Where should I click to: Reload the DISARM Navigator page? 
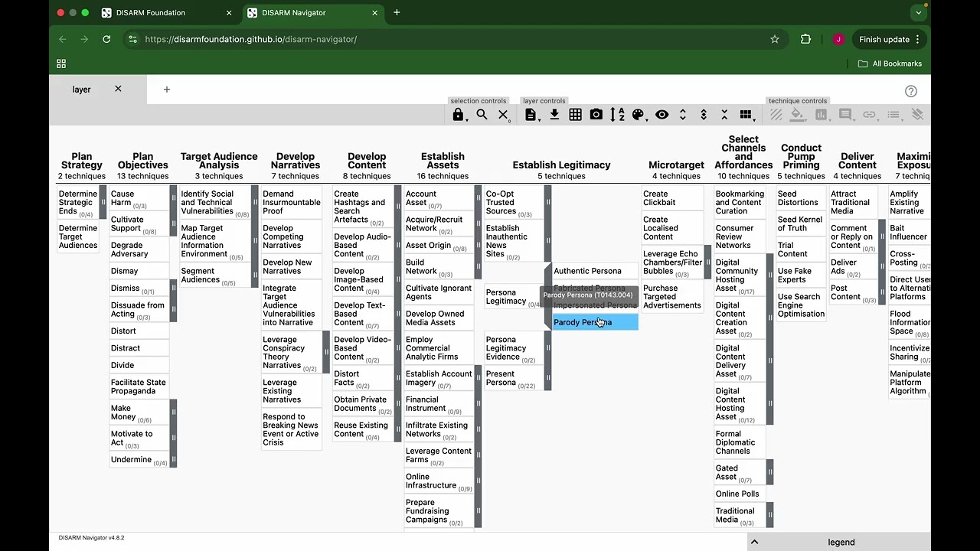(106, 39)
